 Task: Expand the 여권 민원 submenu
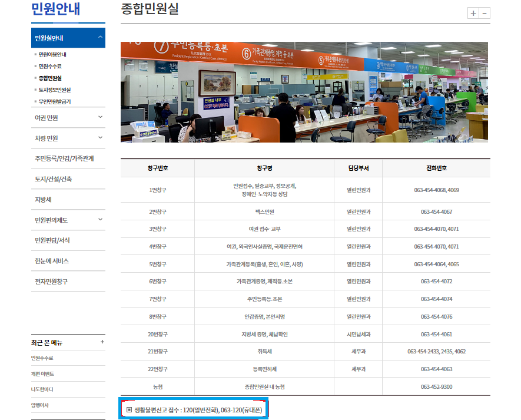pyautogui.click(x=101, y=117)
